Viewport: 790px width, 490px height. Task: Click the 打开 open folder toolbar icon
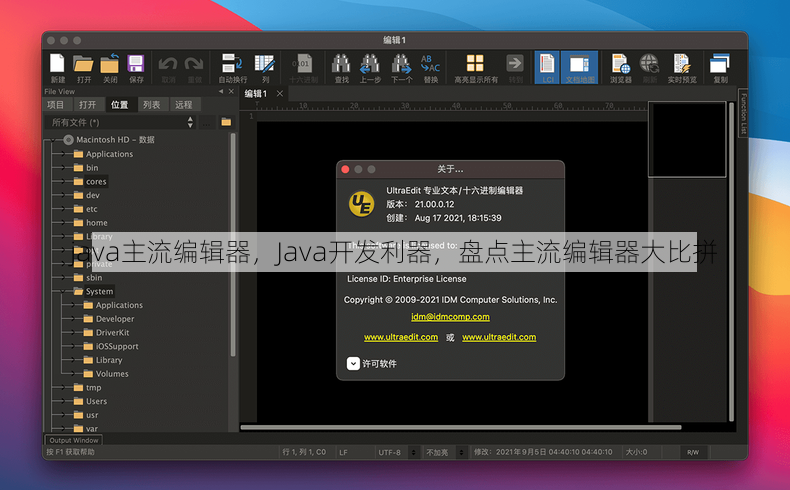click(x=84, y=63)
